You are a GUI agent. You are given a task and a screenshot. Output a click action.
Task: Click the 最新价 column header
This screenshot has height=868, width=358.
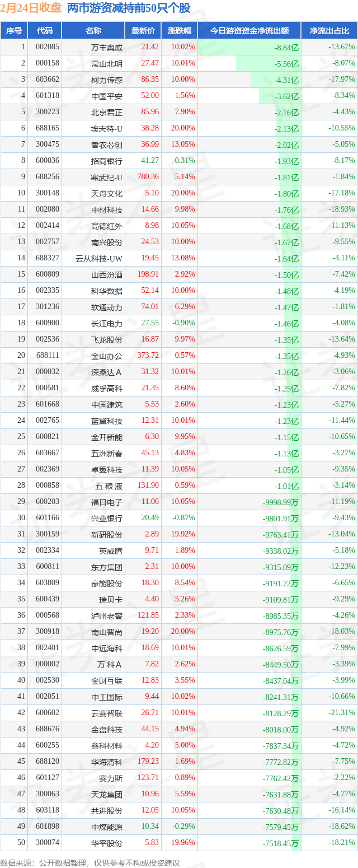click(x=143, y=31)
